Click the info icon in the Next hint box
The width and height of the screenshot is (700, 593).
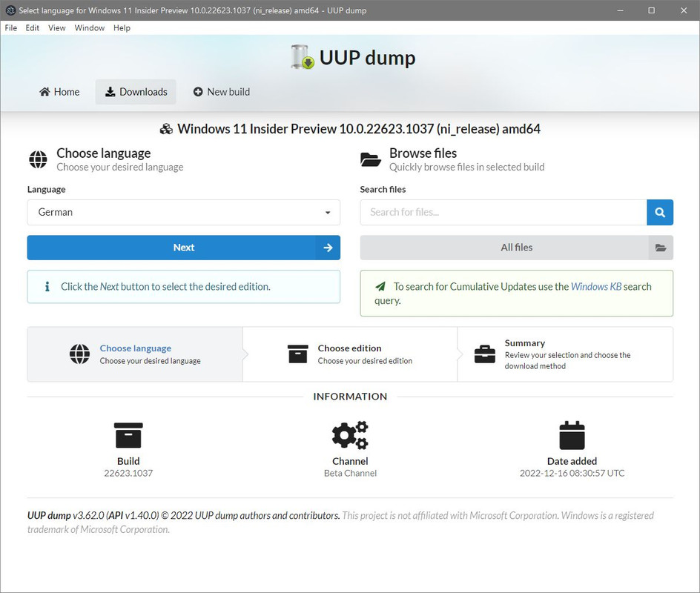coord(47,286)
